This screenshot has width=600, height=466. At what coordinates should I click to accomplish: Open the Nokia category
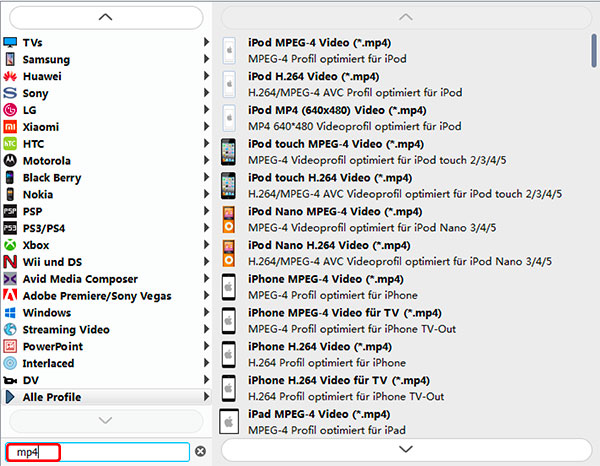coord(106,194)
